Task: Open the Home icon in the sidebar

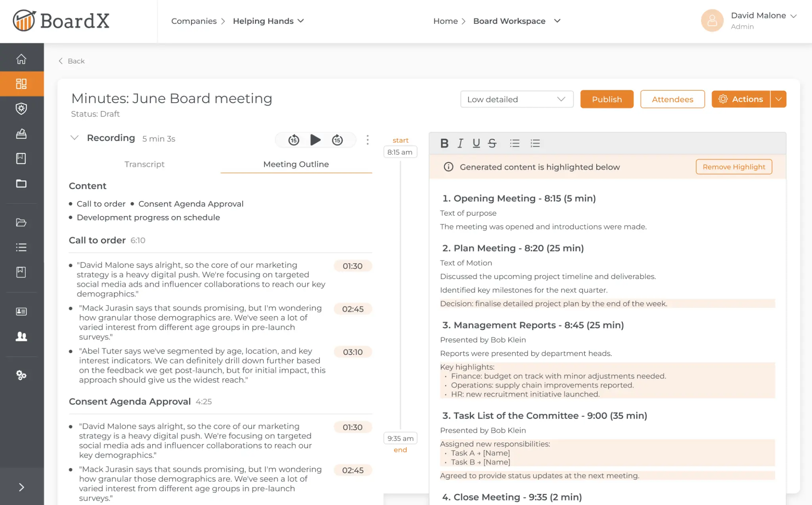Action: coord(21,58)
